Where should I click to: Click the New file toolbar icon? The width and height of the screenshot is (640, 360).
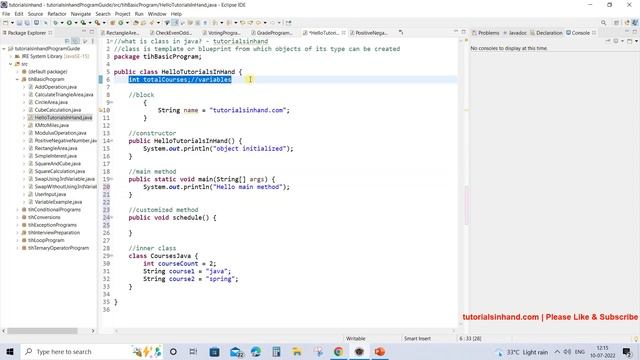(6, 23)
